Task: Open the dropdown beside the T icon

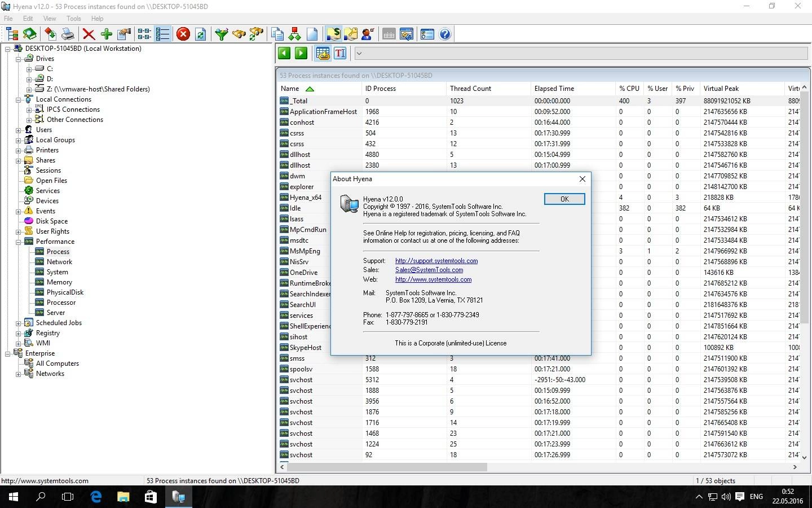Action: pyautogui.click(x=359, y=54)
